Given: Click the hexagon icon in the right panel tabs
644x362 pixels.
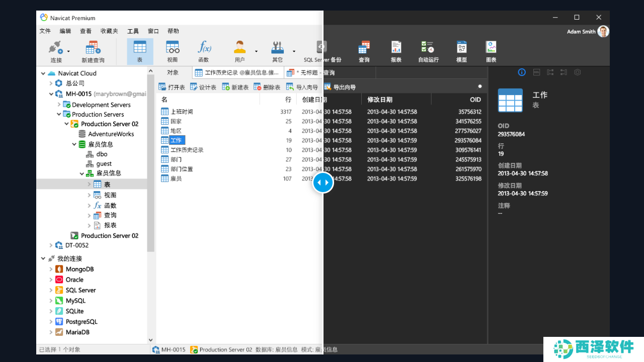Looking at the screenshot, I should tap(578, 72).
